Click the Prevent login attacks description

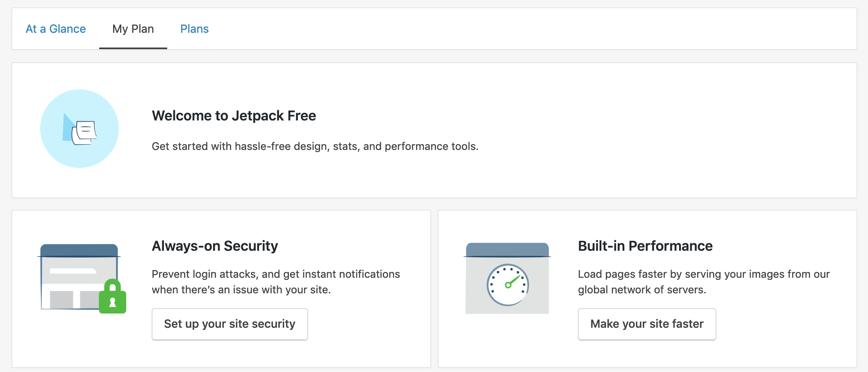coord(275,282)
